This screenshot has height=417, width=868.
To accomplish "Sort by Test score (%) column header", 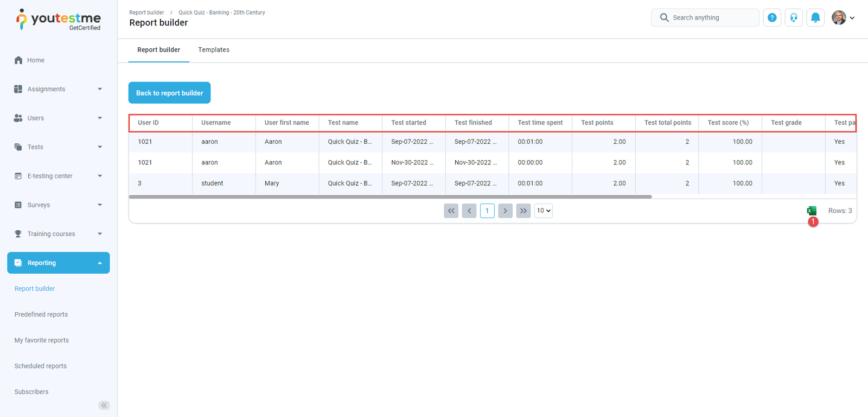I will [728, 123].
